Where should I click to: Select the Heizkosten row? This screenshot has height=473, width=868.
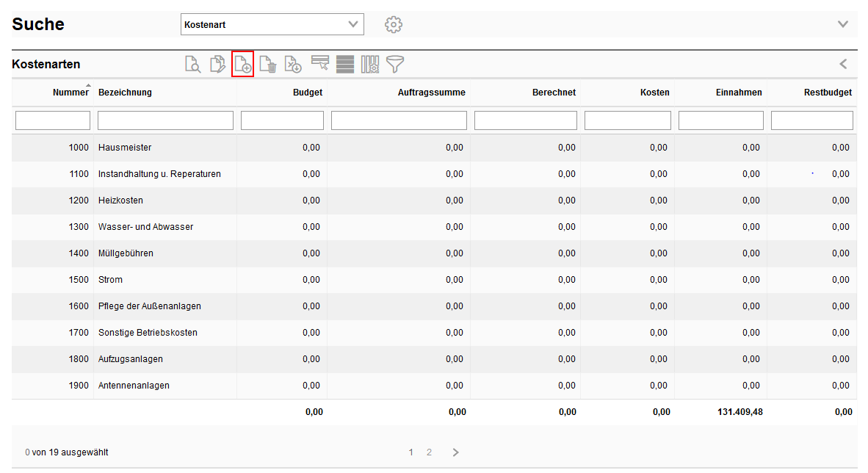click(x=121, y=201)
